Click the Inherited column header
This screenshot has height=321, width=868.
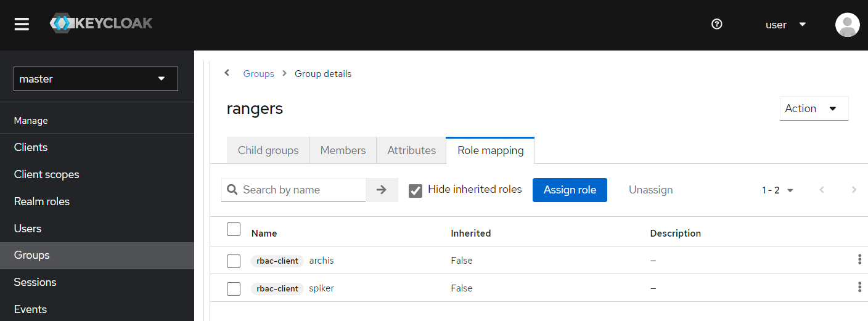[470, 234]
